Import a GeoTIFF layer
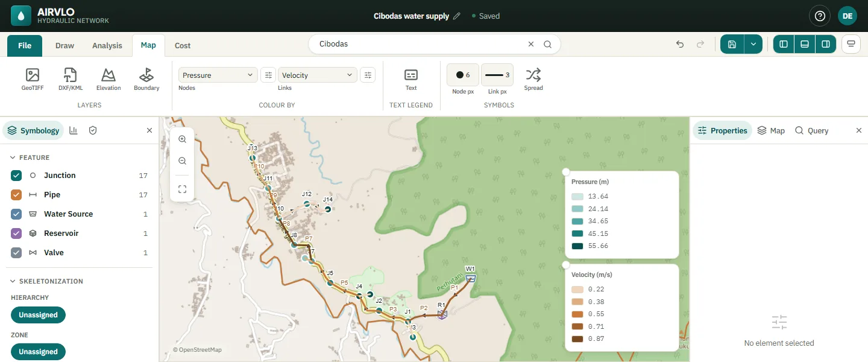 (x=33, y=79)
